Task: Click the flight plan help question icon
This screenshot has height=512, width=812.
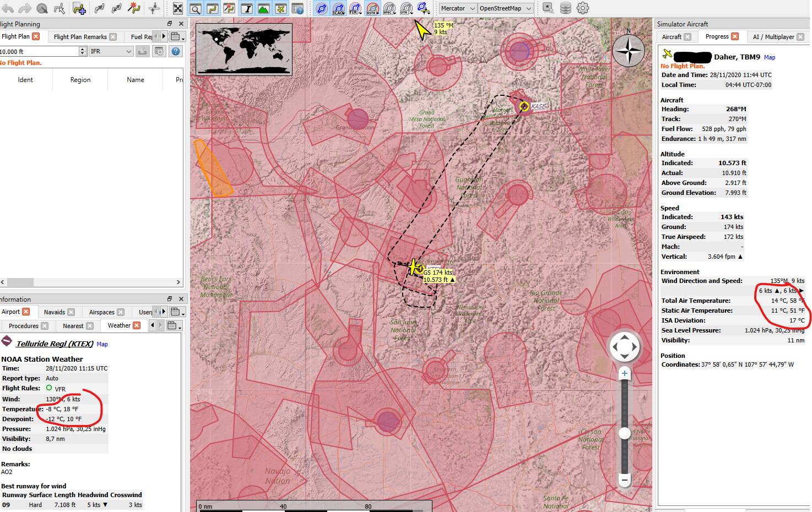Action: click(176, 51)
